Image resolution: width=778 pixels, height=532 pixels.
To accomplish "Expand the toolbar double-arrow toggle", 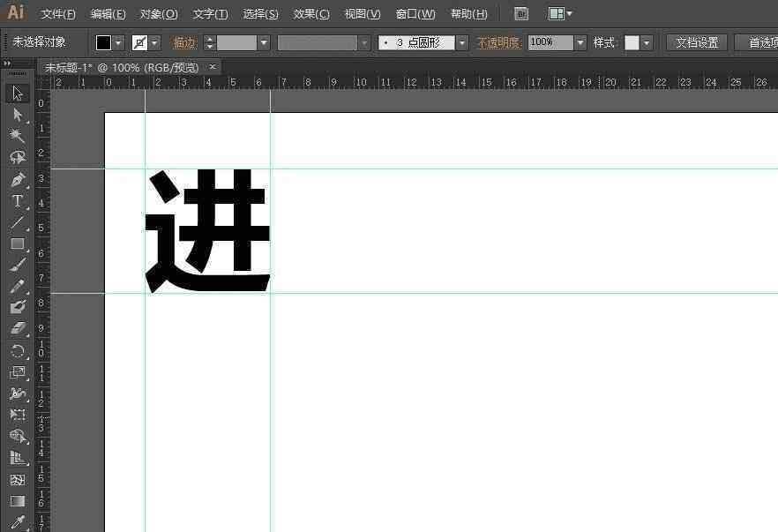I will [x=7, y=64].
